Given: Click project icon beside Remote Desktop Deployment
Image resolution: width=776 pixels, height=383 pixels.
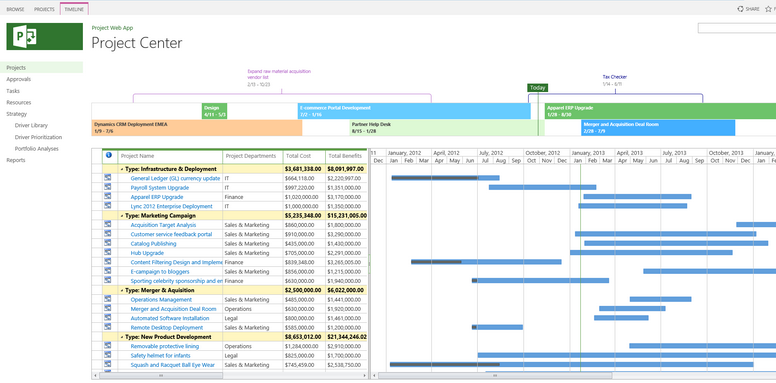Looking at the screenshot, I should tap(108, 327).
